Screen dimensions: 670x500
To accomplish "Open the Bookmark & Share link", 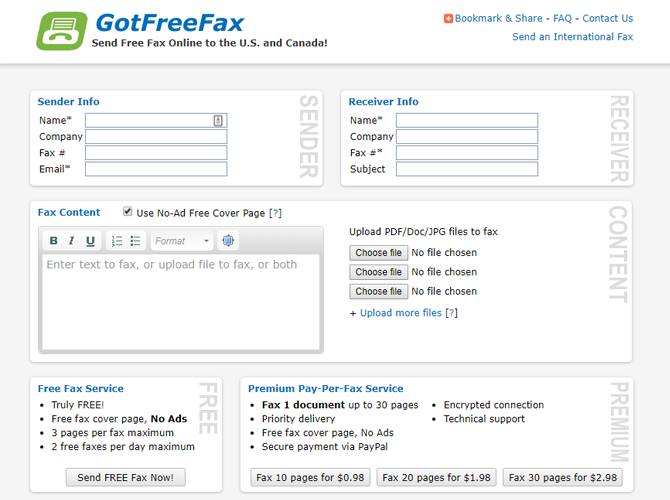I will pyautogui.click(x=499, y=18).
